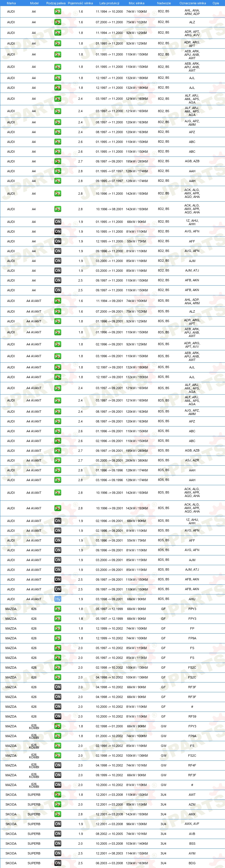Screen dimensions: 225x868
Task: Click power cell 280kW / 380KM
Action: tap(137, 460)
